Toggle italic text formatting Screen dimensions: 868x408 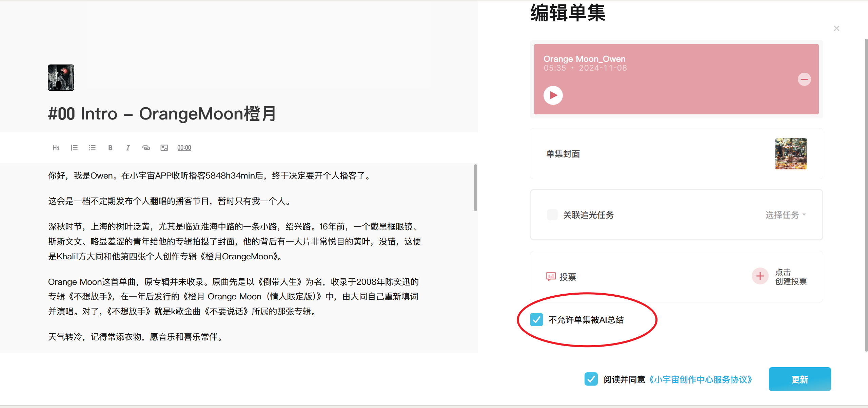pos(128,148)
